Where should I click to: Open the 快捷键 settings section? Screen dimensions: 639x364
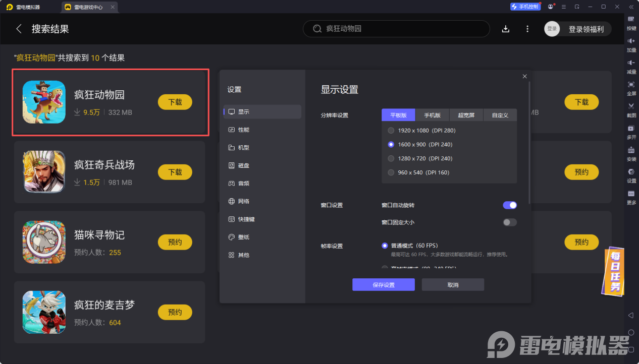tap(262, 219)
